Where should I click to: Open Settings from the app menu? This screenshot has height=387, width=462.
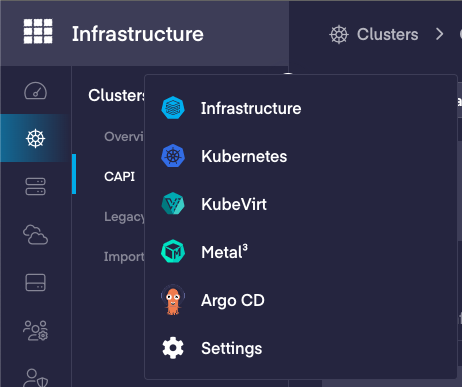click(x=232, y=349)
